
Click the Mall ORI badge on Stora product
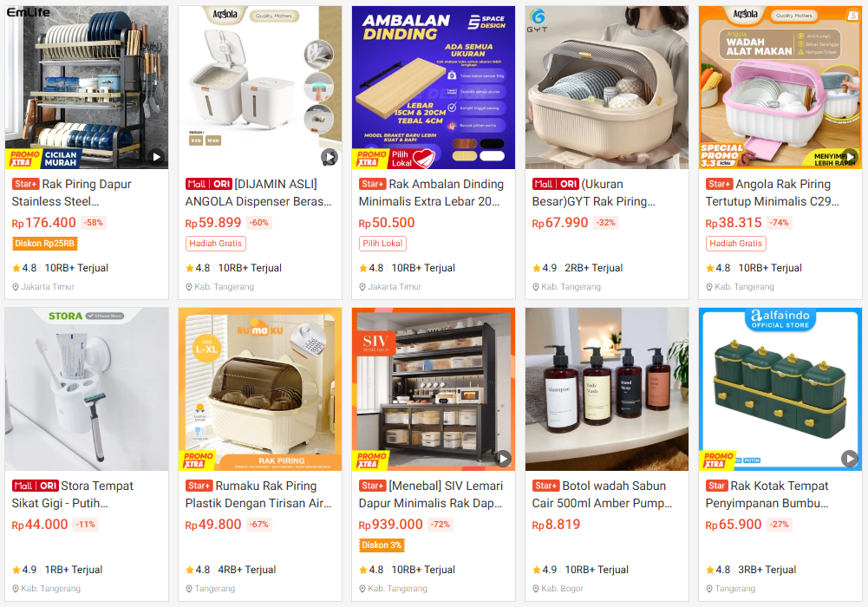(x=36, y=486)
